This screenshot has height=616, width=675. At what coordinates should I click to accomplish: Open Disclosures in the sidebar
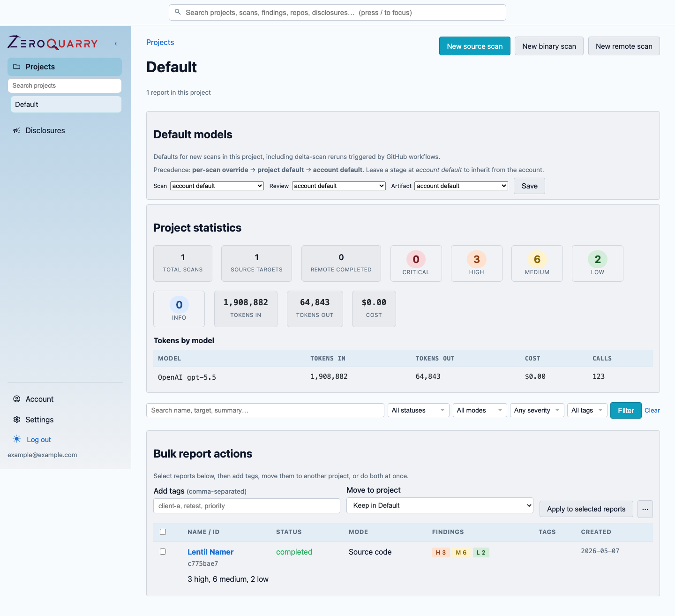coord(65,130)
